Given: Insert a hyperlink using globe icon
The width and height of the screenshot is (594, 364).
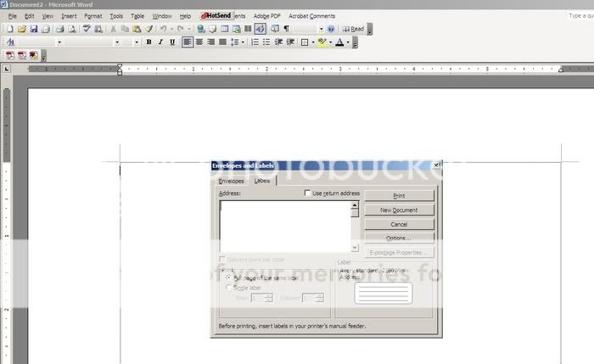Looking at the screenshot, I should [201, 29].
